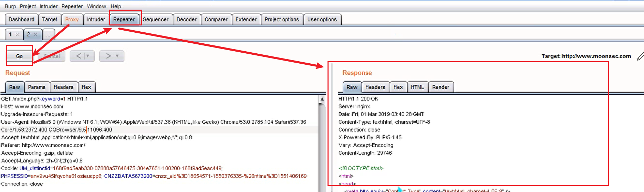
Task: Click the request Connection: close line
Action: click(x=22, y=184)
